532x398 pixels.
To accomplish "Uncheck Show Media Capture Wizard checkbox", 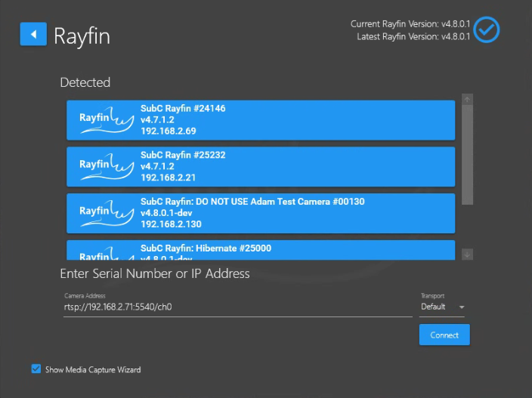I will coord(36,369).
